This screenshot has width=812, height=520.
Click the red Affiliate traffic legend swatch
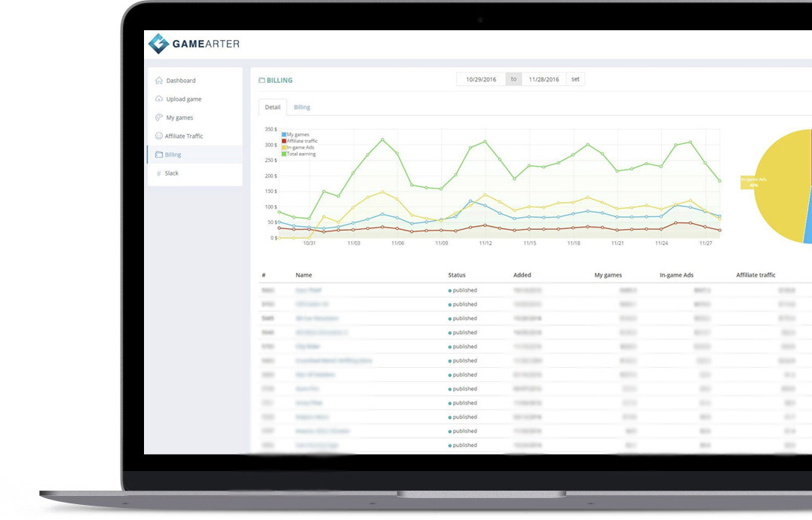283,141
